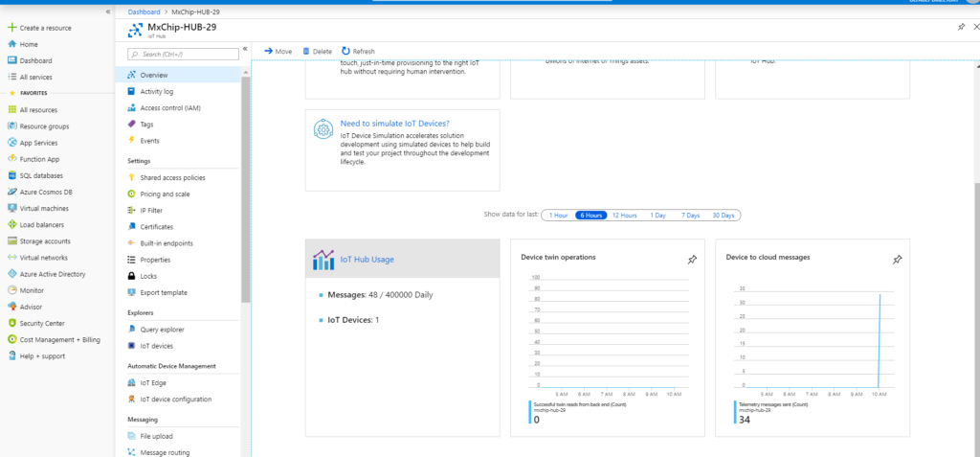Select the 1 Hour time range
980x457 pixels.
[559, 216]
